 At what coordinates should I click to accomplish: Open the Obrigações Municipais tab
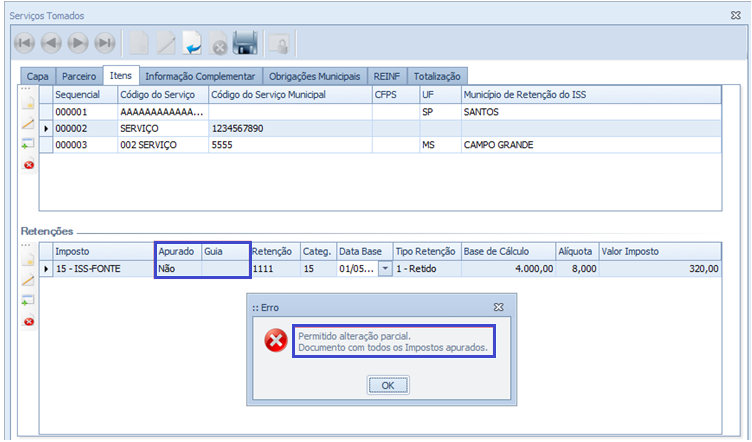315,76
